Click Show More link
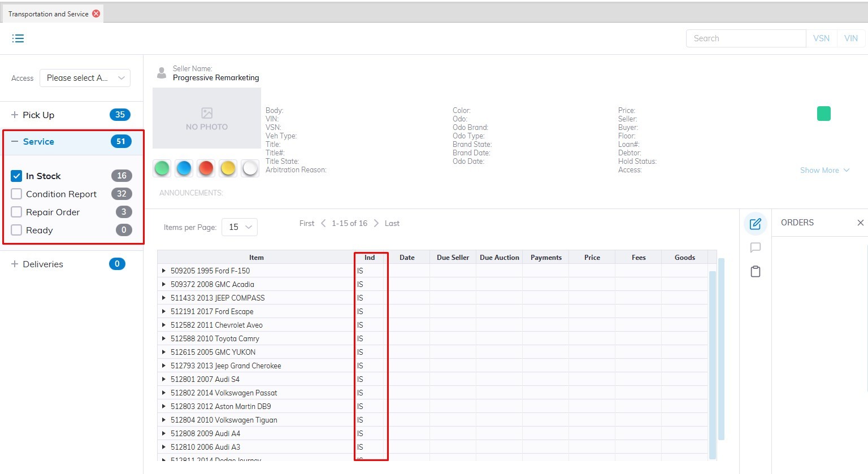Screen dimensions: 868x474 tap(824, 170)
